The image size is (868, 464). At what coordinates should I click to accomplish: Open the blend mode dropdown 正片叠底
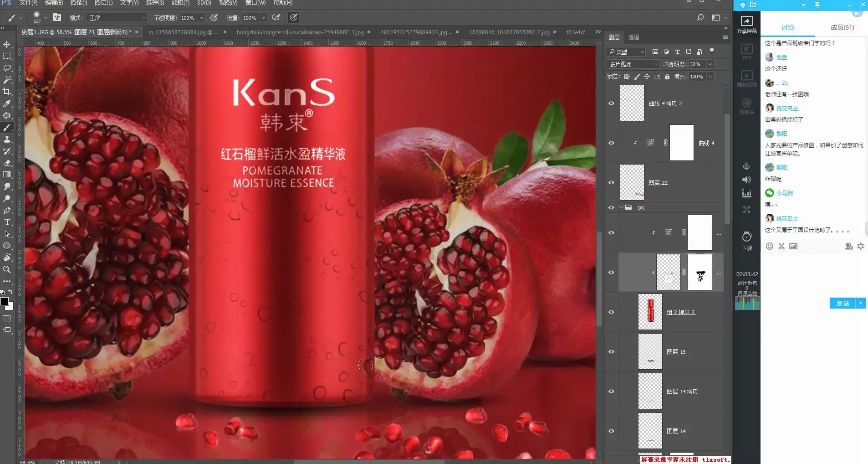pos(633,64)
